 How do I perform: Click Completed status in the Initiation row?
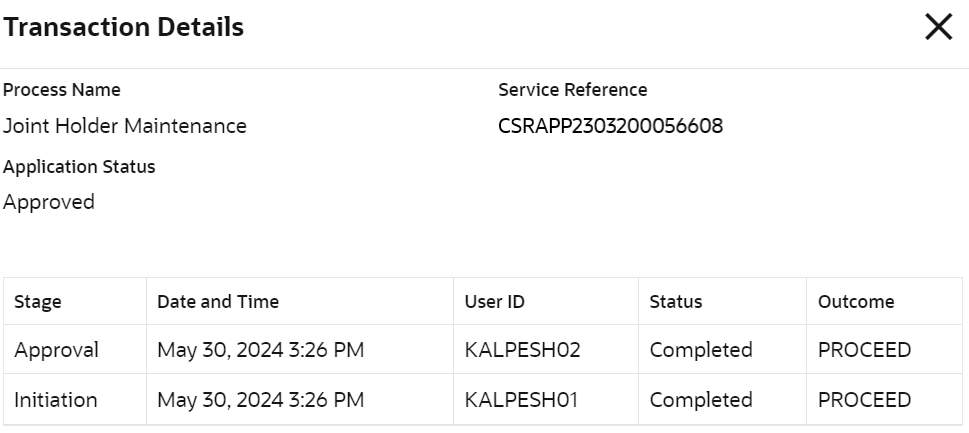pos(701,400)
